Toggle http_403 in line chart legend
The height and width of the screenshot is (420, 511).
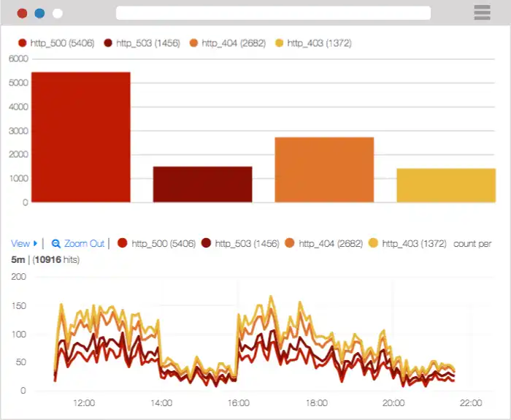(407, 243)
